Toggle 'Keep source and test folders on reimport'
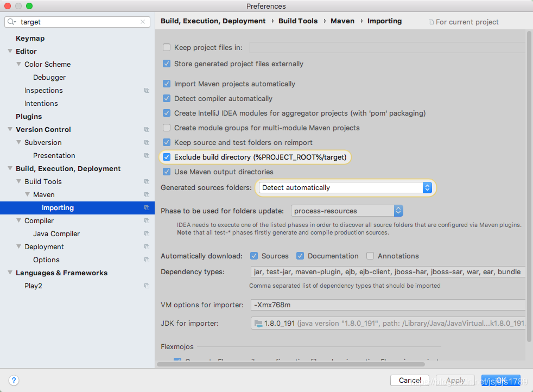 pyautogui.click(x=167, y=142)
